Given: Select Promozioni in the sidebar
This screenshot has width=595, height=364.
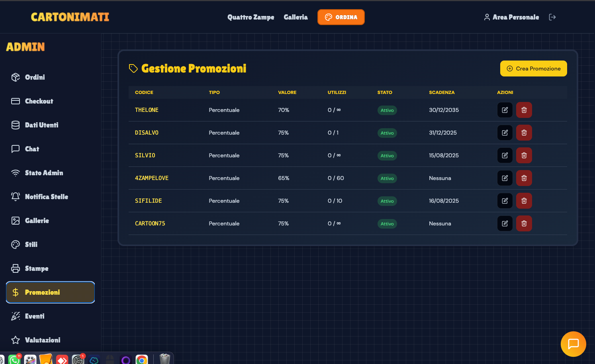Looking at the screenshot, I should 50,292.
